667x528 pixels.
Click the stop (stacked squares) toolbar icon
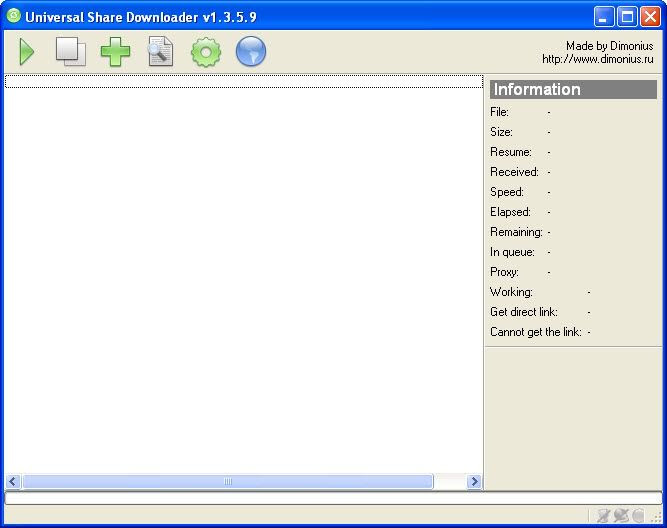click(x=71, y=51)
